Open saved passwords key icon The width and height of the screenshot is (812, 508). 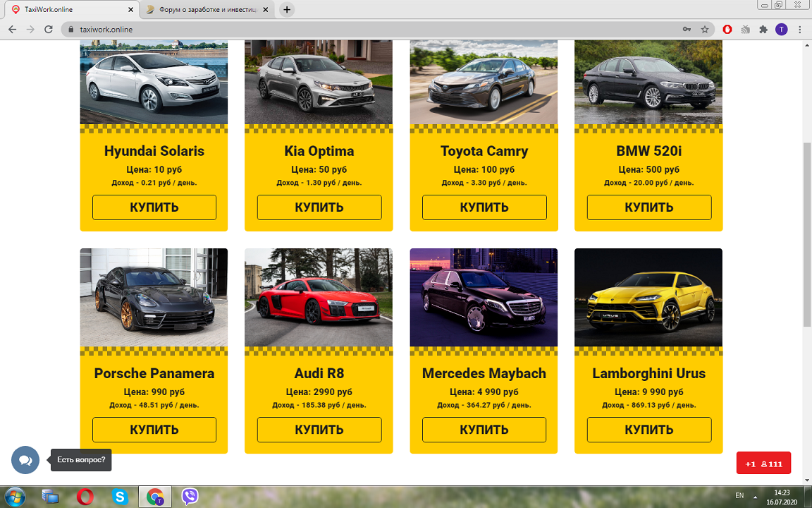tap(687, 30)
